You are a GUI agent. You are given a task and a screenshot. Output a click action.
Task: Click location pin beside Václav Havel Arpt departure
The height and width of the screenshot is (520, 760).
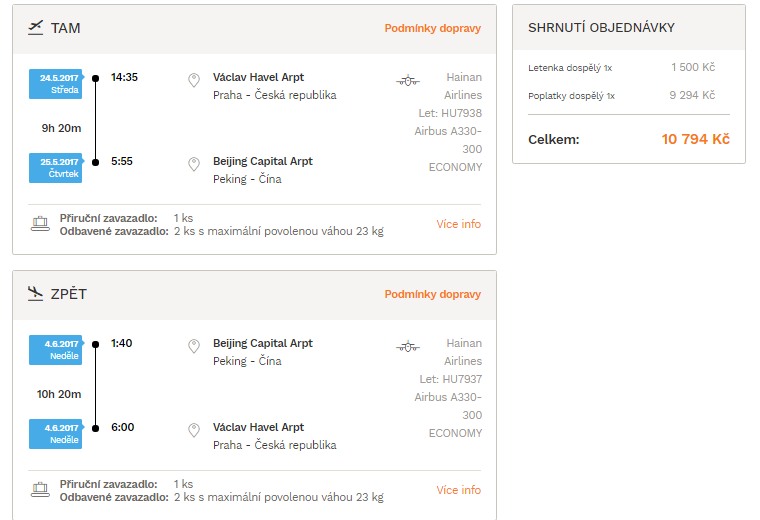coord(194,80)
